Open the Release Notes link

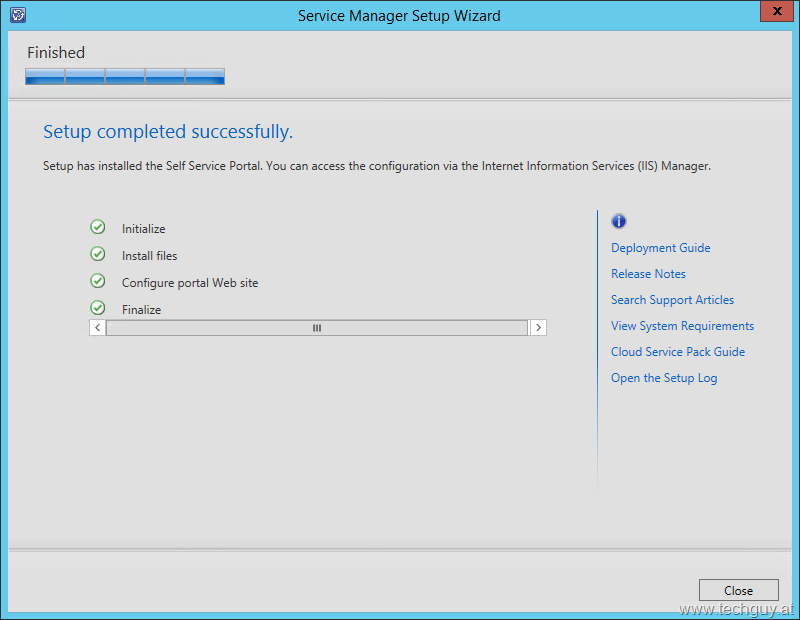648,274
